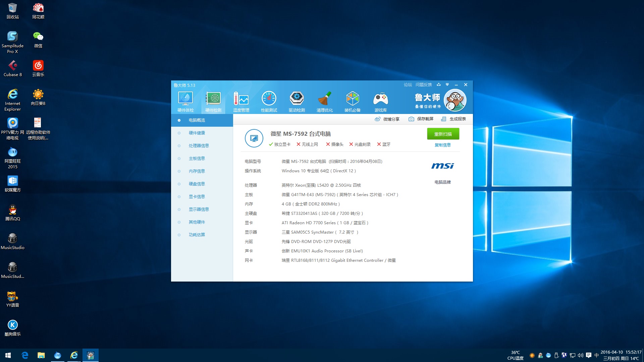Open the 酷狗音乐 desktop icon
This screenshot has width=644, height=362.
(13, 328)
